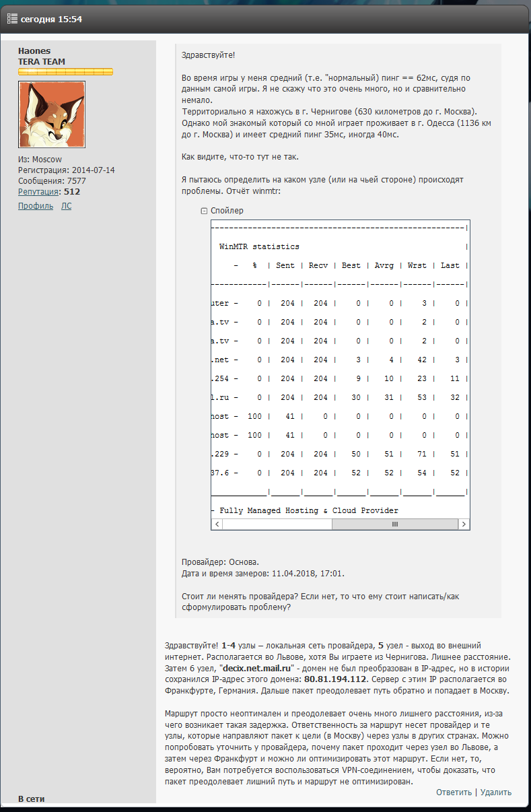Click the spoiler scrollbar right arrow

(464, 523)
